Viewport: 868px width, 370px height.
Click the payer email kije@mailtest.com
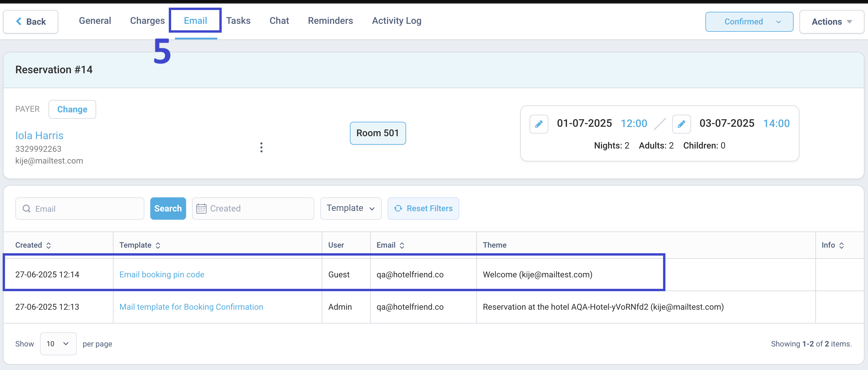pos(49,161)
